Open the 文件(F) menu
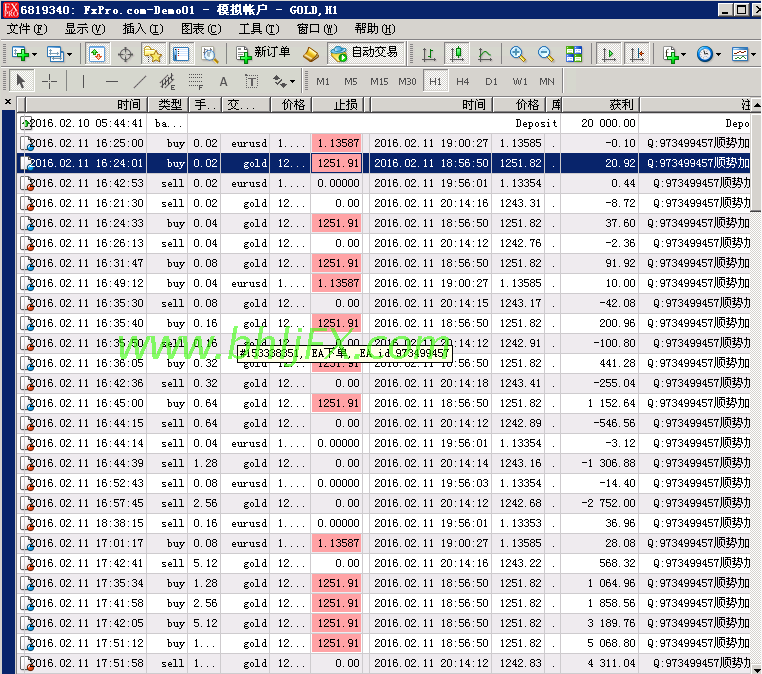762x674 pixels. (x=27, y=29)
